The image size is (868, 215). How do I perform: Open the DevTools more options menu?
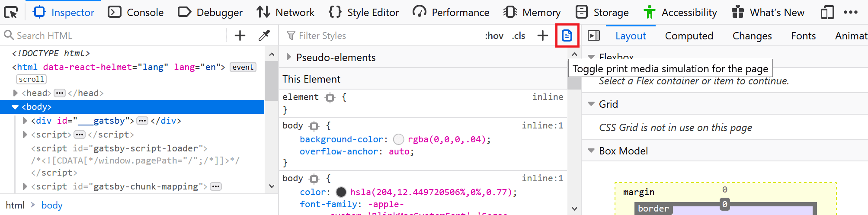point(850,12)
